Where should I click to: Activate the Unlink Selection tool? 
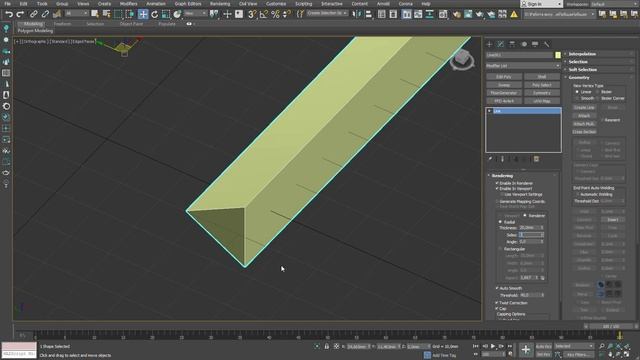point(45,14)
